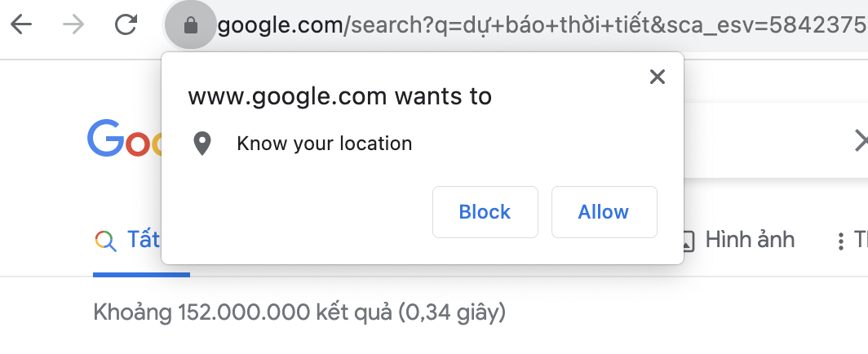Screen dimensions: 868x354
Task: Open the Google logo homepage link
Action: (x=125, y=138)
